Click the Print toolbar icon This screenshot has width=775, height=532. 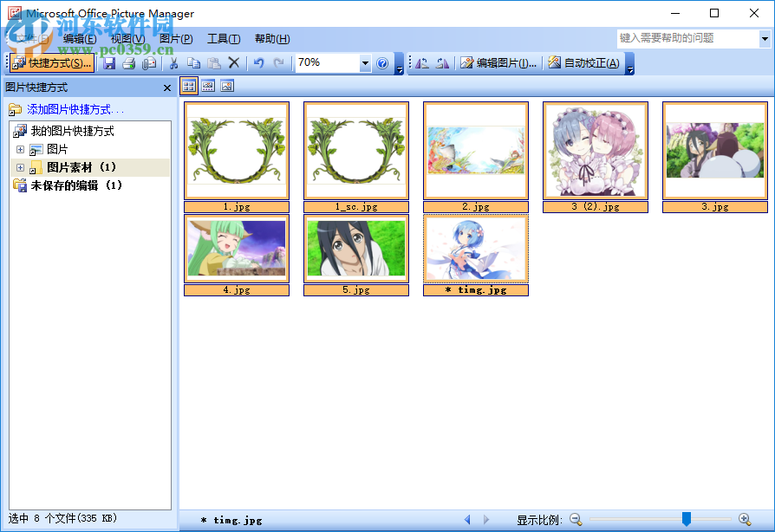tap(129, 63)
